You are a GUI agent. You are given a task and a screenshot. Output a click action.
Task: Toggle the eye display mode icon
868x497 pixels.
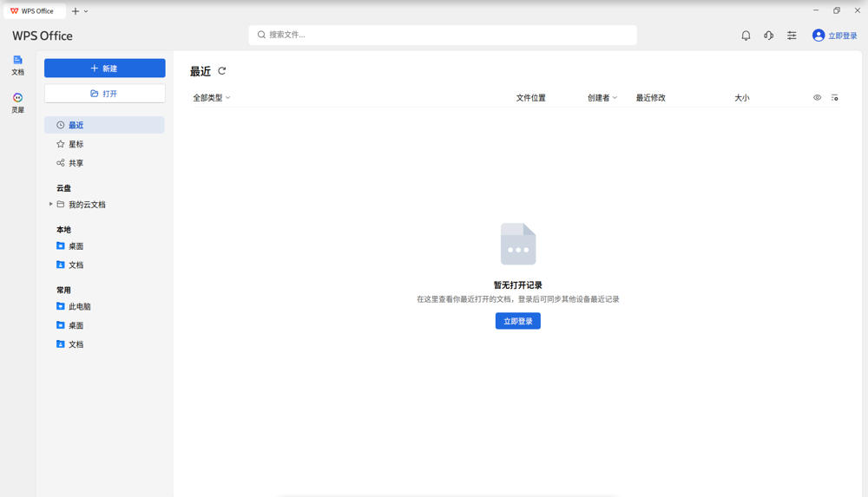[x=817, y=97]
